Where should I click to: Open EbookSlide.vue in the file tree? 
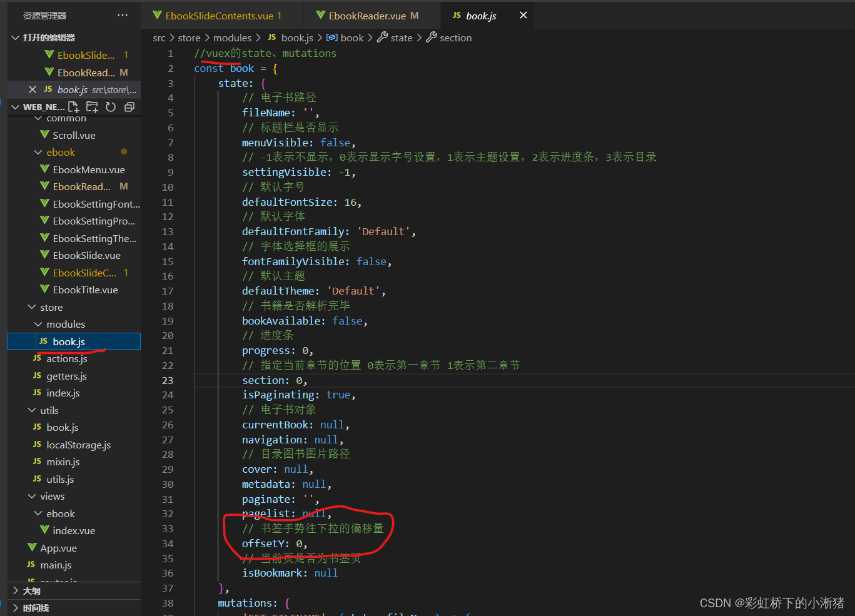tap(74, 255)
